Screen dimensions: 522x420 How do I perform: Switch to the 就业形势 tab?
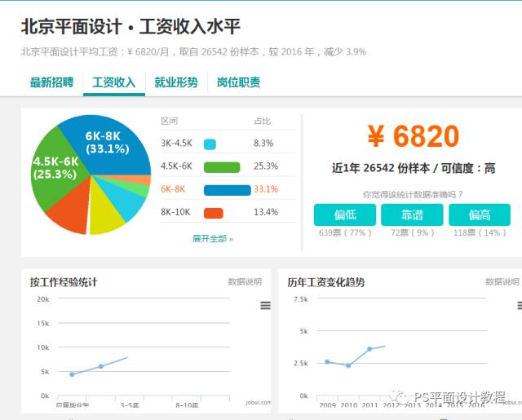pos(176,82)
